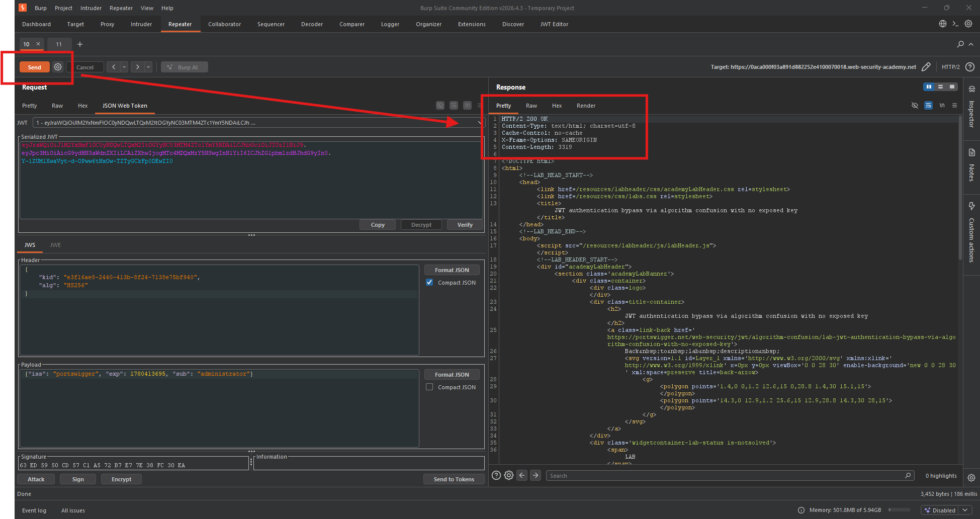Open response search help icon
Viewport: 980px width, 519px height.
point(496,475)
